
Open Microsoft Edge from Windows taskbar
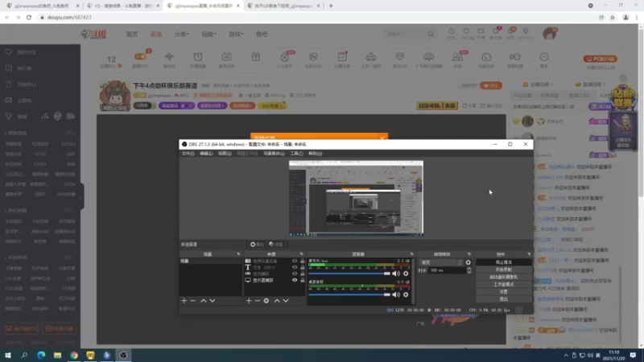[41, 355]
